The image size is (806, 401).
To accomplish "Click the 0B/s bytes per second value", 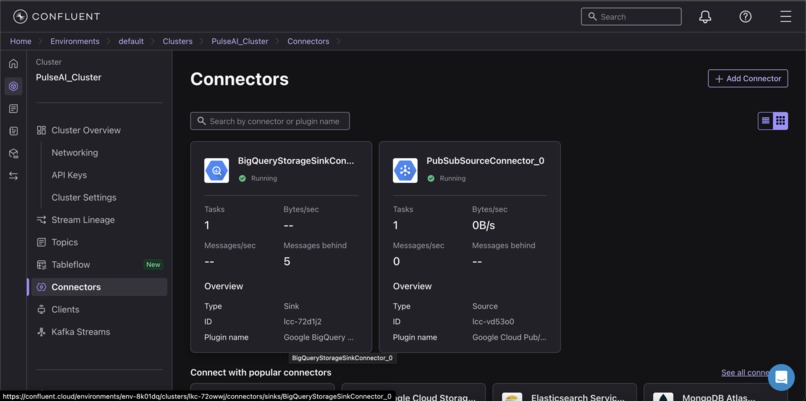I will tap(484, 225).
